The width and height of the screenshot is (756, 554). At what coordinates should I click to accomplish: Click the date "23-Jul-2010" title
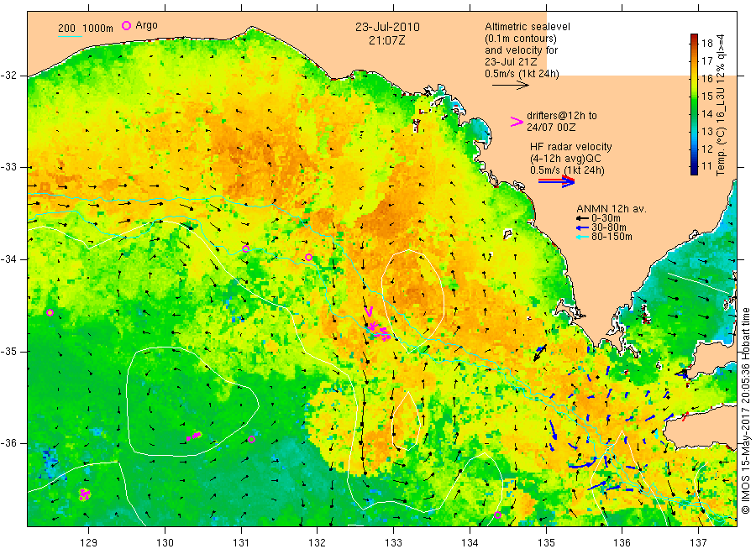387,27
